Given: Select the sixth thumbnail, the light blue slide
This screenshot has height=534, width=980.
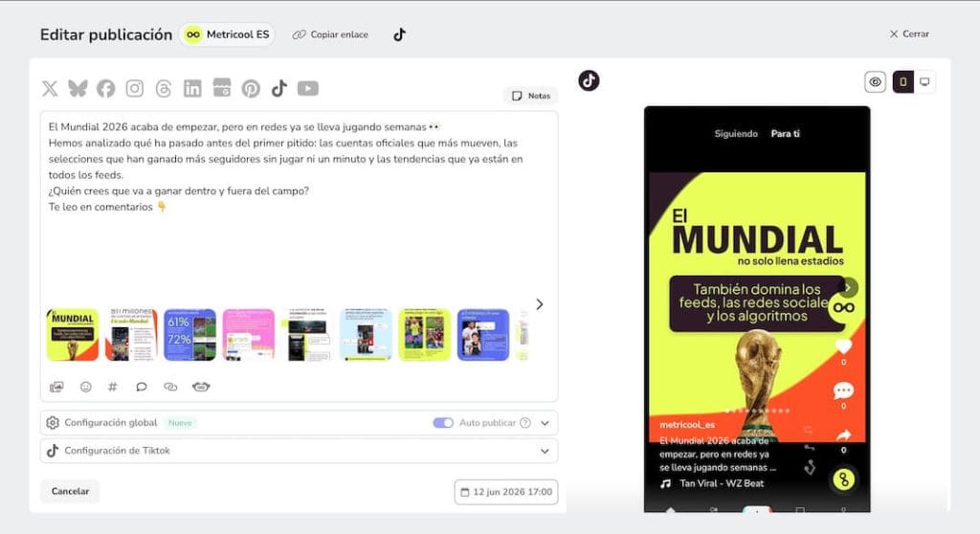Looking at the screenshot, I should (x=366, y=335).
